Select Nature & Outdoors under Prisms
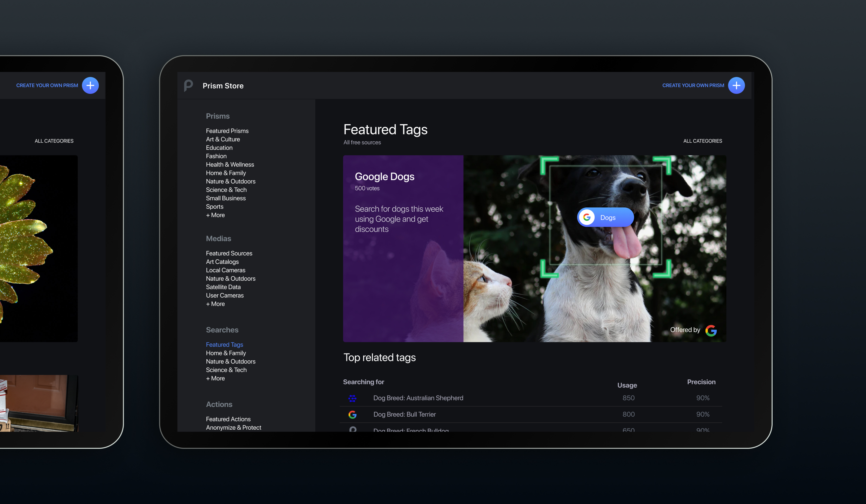 click(231, 181)
